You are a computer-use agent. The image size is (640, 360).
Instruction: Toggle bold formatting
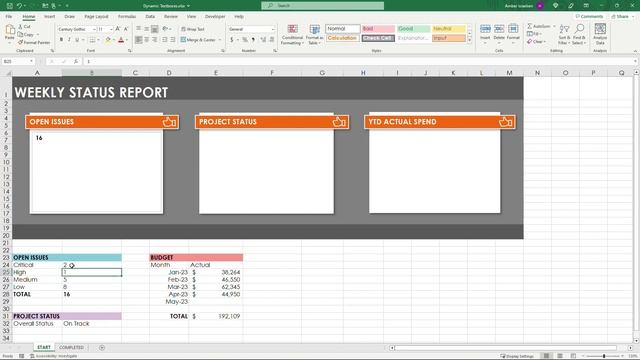tap(61, 40)
